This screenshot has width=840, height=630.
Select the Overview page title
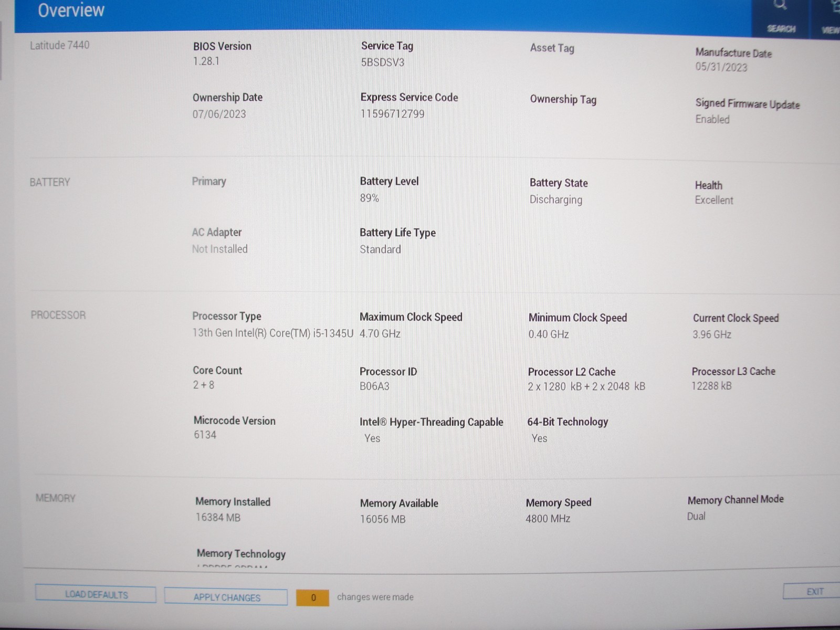[71, 10]
